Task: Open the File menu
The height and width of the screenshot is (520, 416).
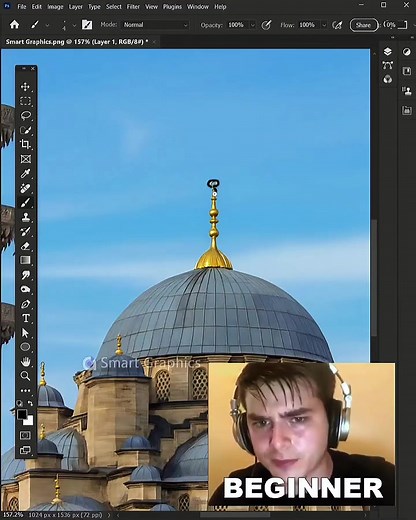Action: tap(22, 7)
